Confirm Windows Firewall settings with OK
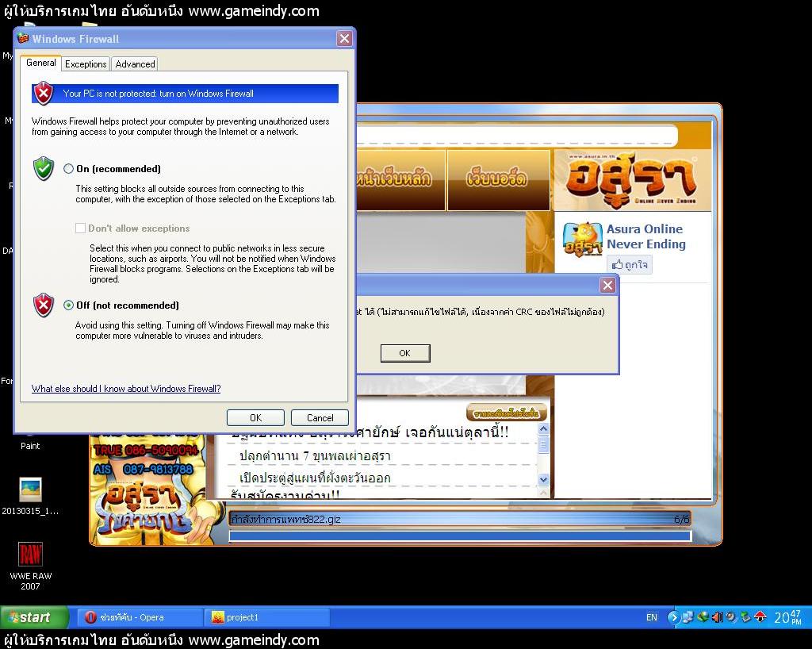 click(255, 417)
